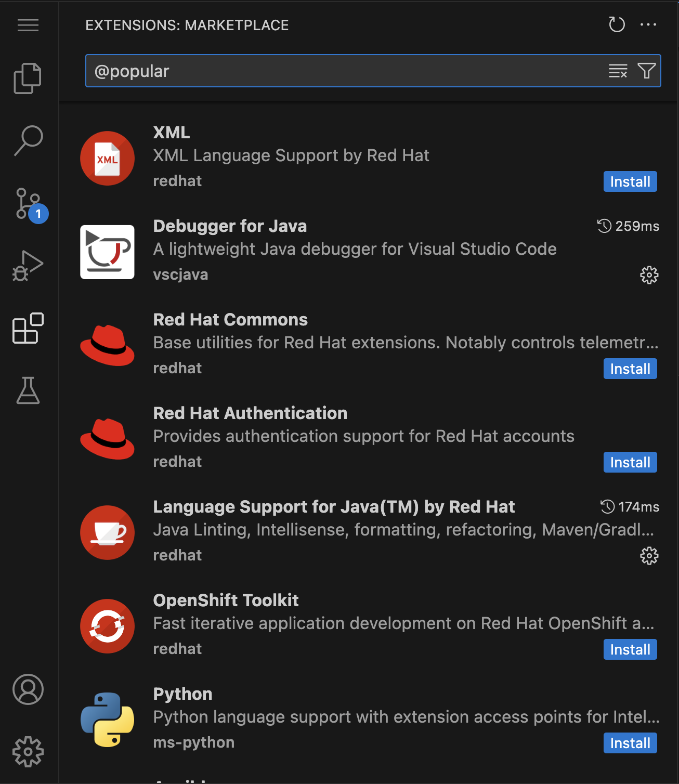Open the Testing flask view

coord(28,390)
